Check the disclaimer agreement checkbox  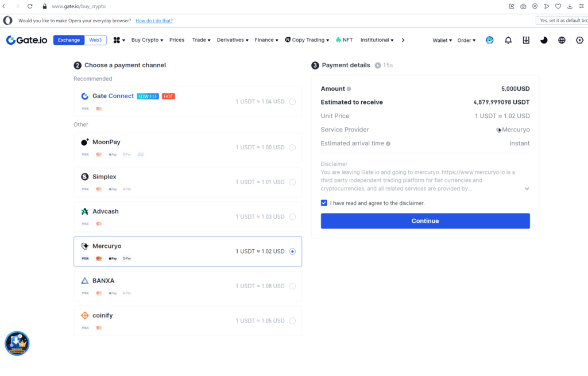[324, 203]
